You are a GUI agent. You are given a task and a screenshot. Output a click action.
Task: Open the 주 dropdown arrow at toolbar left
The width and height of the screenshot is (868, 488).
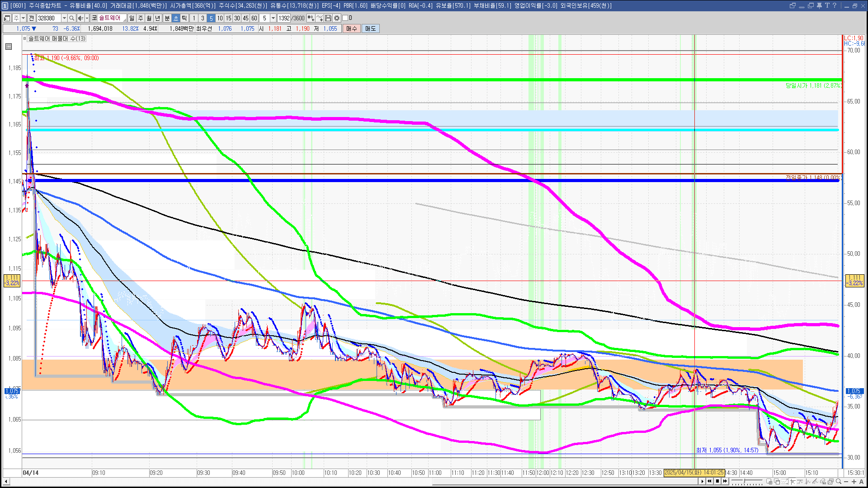(23, 18)
